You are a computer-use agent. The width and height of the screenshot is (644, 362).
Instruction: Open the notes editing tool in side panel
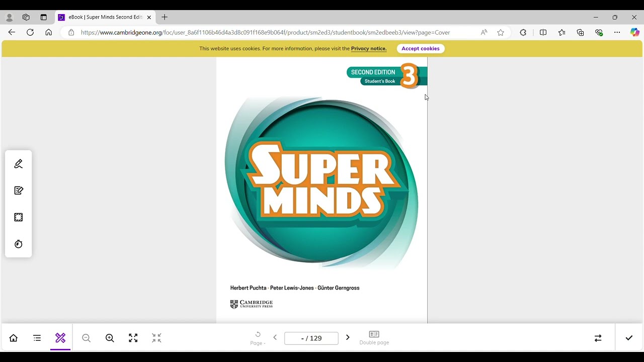[19, 191]
